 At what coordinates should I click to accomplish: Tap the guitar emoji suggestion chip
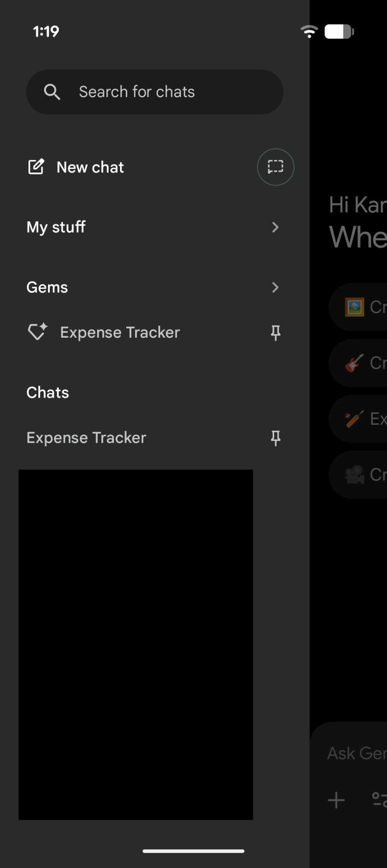pyautogui.click(x=354, y=363)
